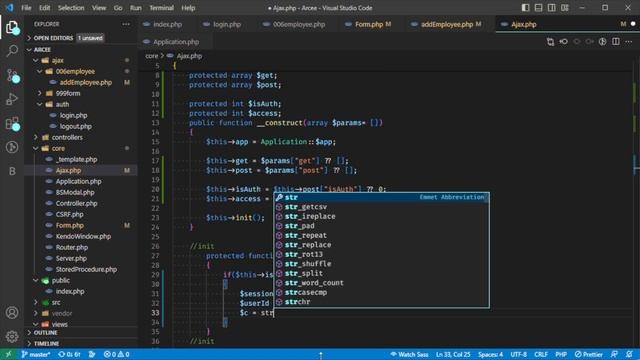Screen dimensions: 640x360
Task: Switch to the Form.php editor tab
Action: pos(369,24)
